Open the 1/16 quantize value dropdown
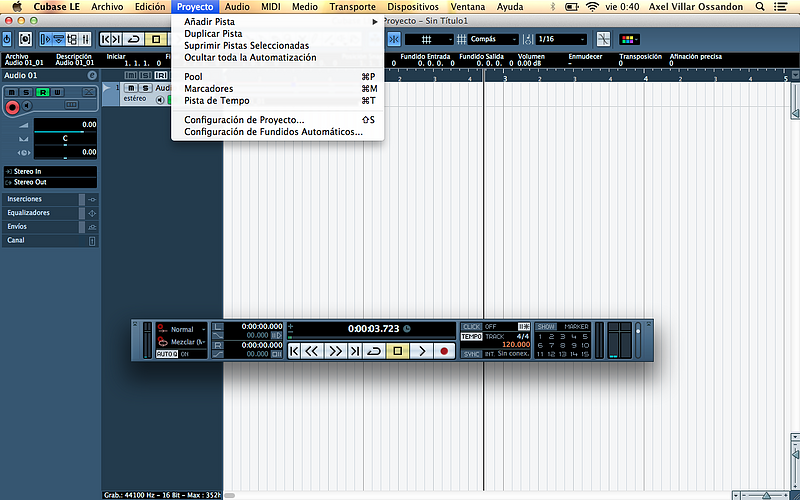Image resolution: width=800 pixels, height=500 pixels. (x=562, y=39)
